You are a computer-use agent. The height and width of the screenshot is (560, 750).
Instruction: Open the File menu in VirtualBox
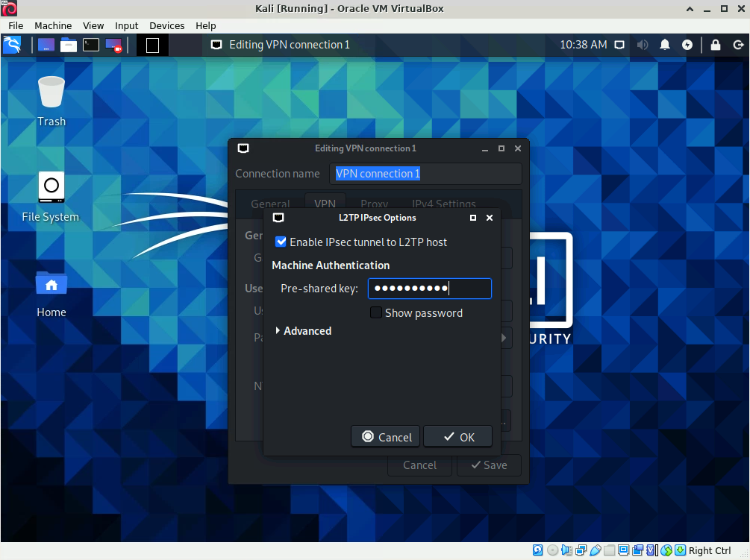pyautogui.click(x=16, y=26)
